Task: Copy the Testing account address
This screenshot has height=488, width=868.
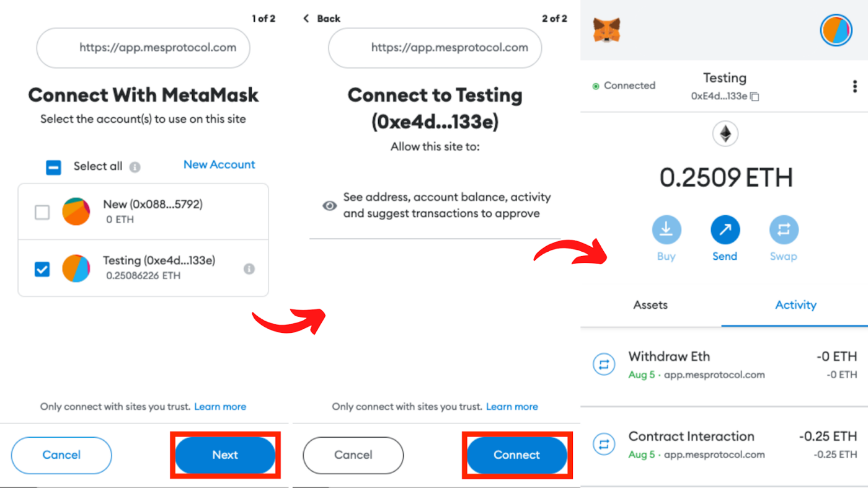Action: click(755, 97)
